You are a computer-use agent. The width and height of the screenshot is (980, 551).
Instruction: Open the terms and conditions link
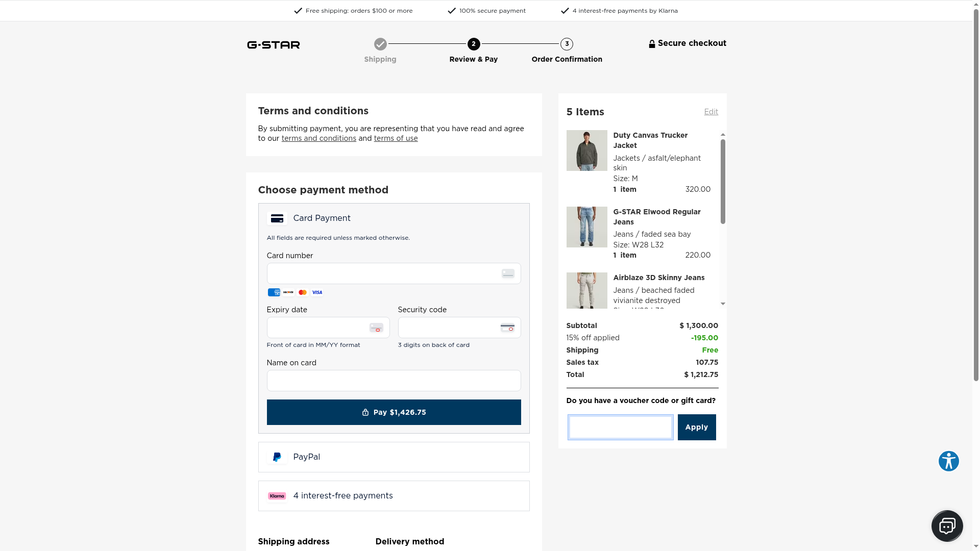(x=318, y=138)
